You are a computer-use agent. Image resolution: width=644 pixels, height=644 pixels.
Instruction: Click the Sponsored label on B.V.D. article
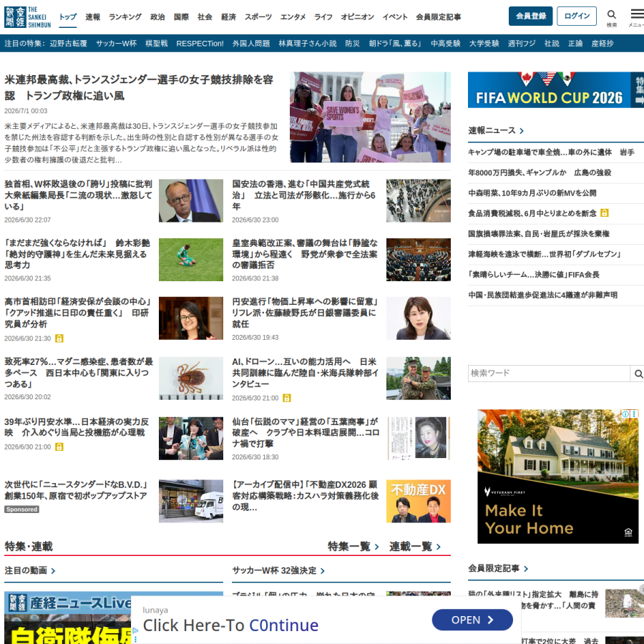coord(21,509)
